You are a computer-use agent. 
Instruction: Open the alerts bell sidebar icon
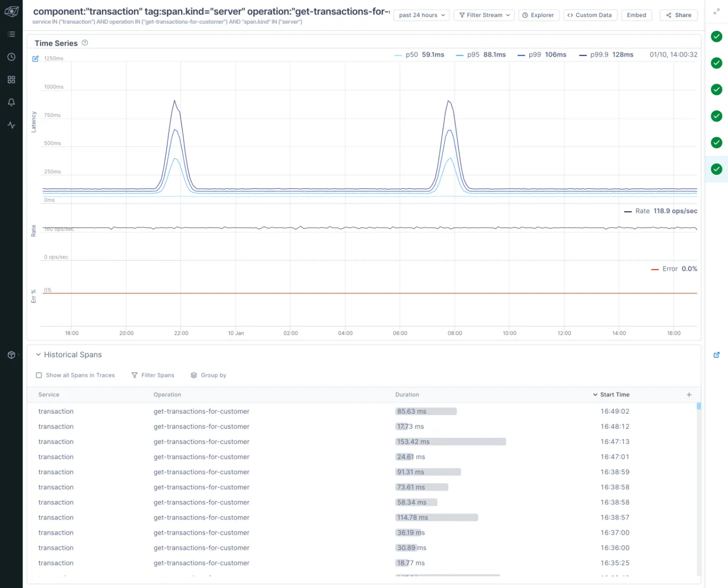[11, 102]
